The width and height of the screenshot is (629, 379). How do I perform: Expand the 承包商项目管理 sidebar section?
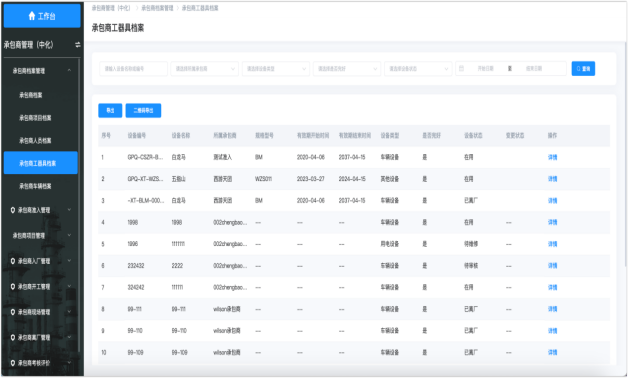pos(41,235)
